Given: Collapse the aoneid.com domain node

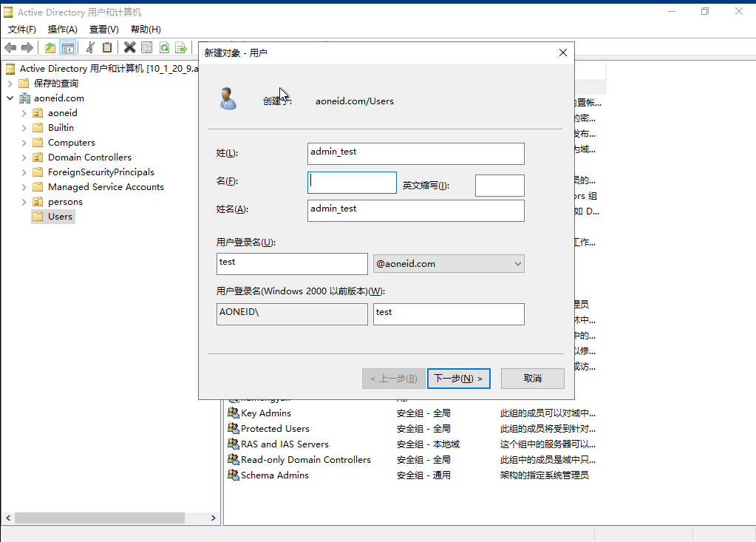Looking at the screenshot, I should point(10,98).
